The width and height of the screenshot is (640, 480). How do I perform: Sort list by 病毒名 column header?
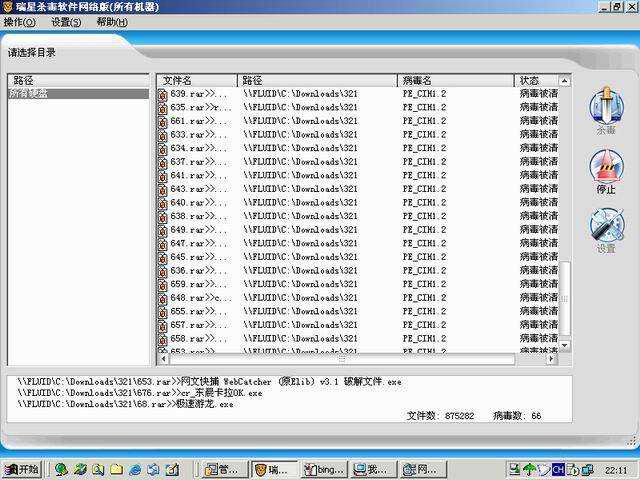(x=455, y=80)
